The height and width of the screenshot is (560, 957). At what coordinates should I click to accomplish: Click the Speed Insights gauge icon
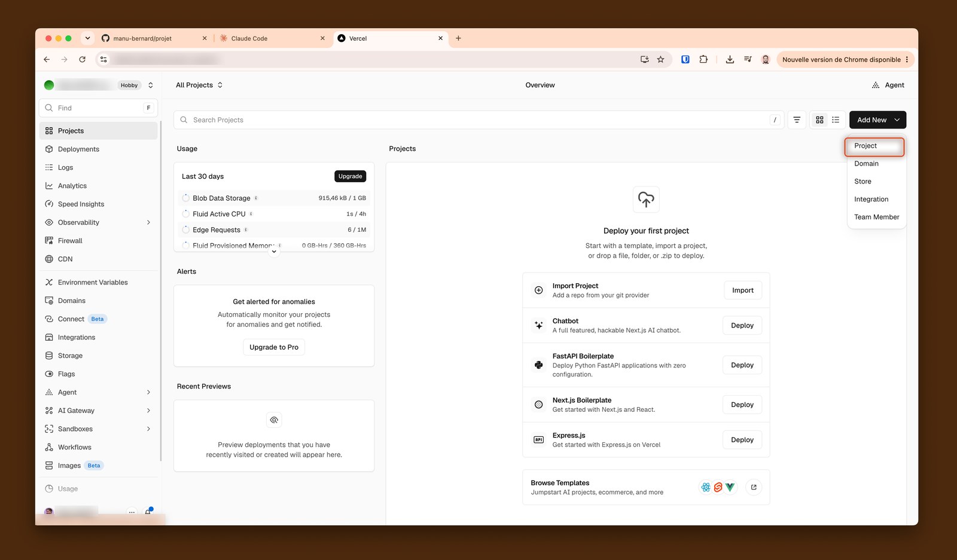(x=49, y=204)
